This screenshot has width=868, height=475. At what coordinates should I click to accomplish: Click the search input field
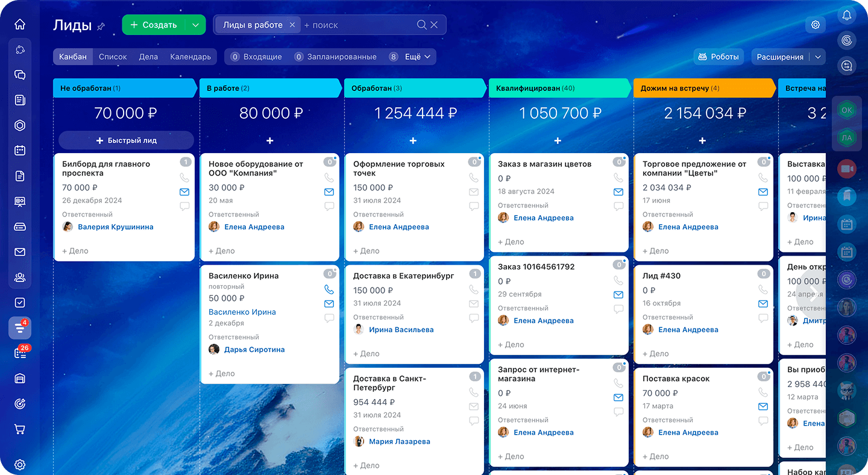pos(359,25)
